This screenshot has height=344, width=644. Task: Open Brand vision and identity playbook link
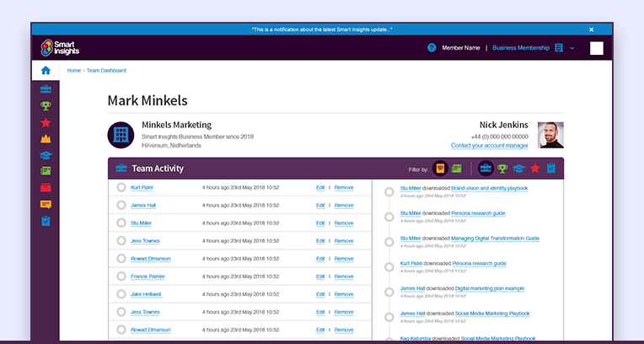(x=490, y=188)
